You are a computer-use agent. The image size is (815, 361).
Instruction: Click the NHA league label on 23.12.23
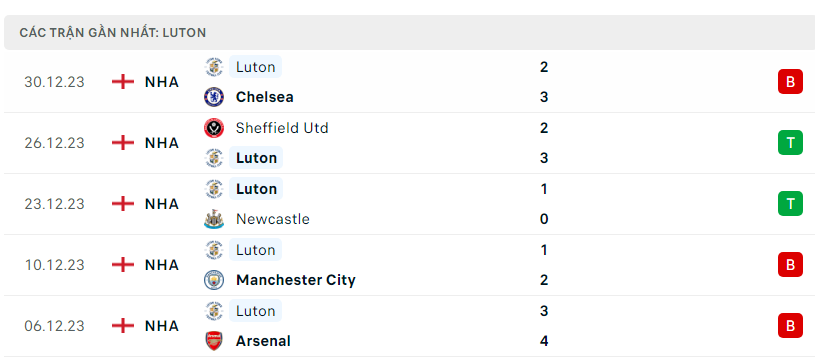162,204
